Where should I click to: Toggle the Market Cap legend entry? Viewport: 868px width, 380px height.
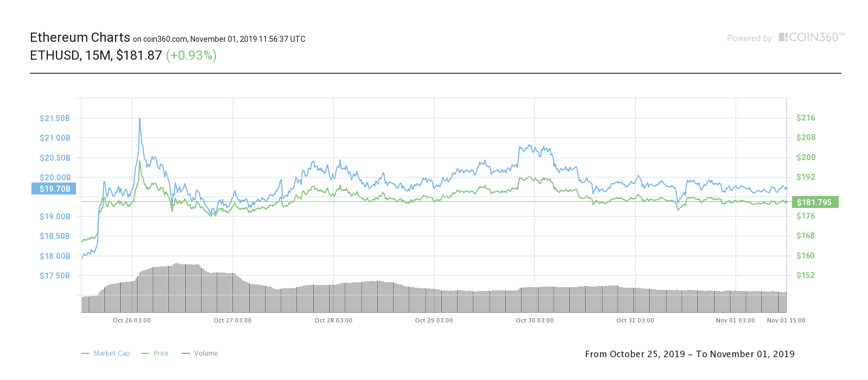(106, 353)
